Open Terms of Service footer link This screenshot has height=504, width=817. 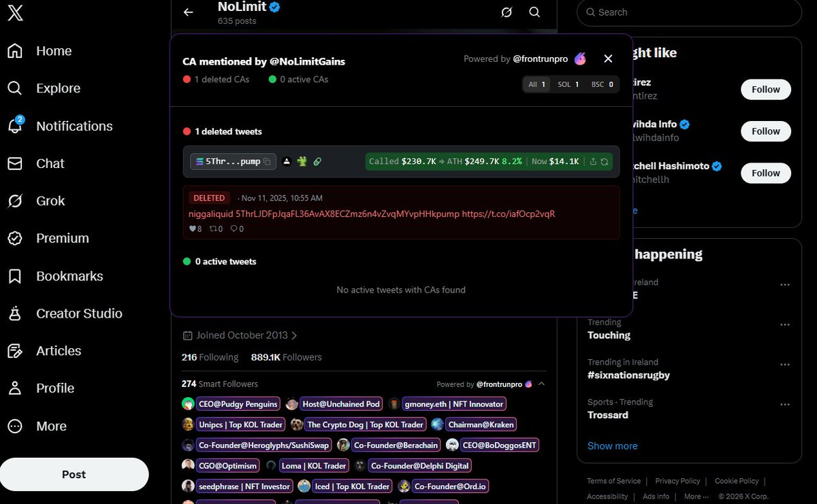613,481
